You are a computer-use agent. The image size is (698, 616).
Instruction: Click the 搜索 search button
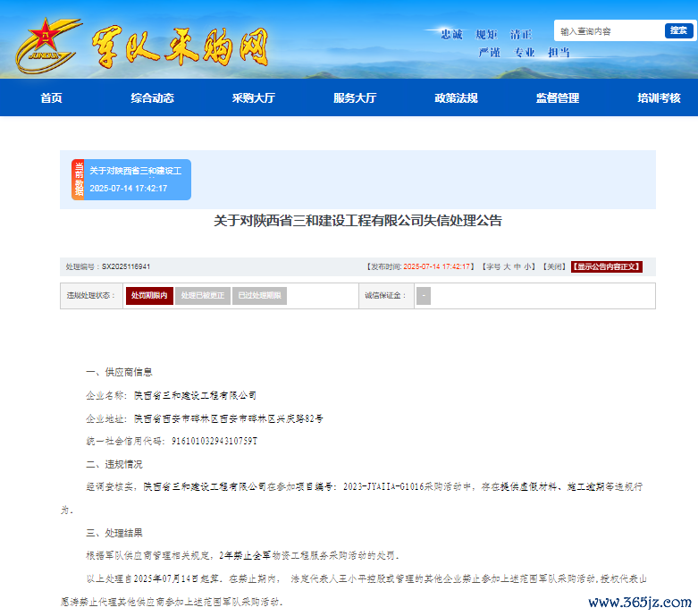pos(678,30)
